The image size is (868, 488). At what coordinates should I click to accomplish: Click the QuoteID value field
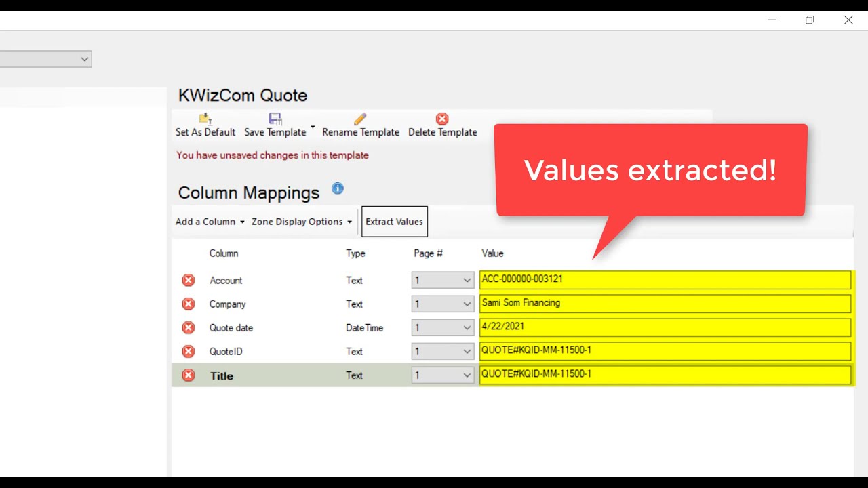point(665,350)
